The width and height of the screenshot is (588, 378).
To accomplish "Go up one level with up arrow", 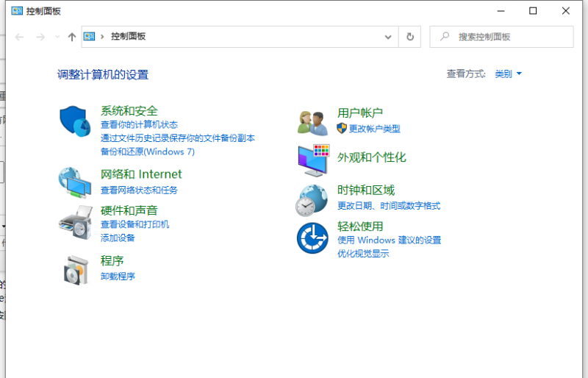I will pos(71,37).
